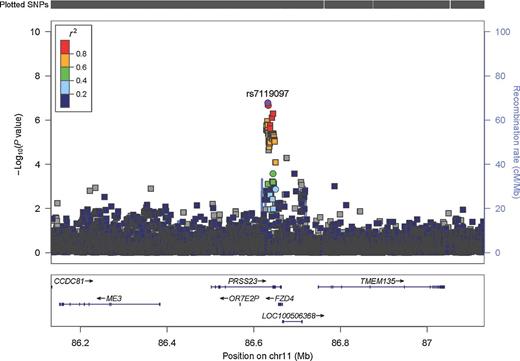Click the 86.4 x-axis tick label

[x=167, y=342]
